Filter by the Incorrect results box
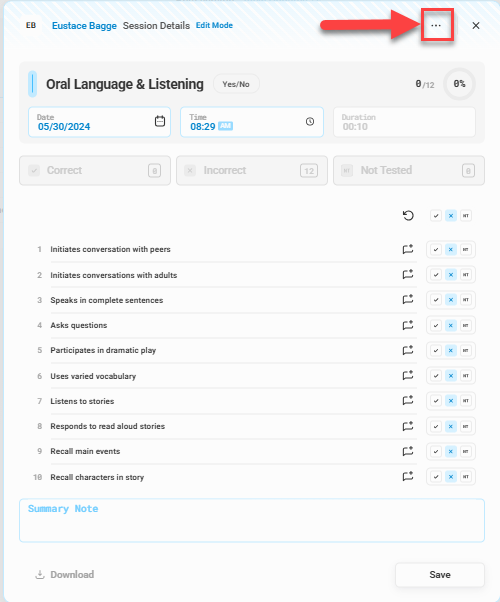This screenshot has height=602, width=500. [x=252, y=170]
